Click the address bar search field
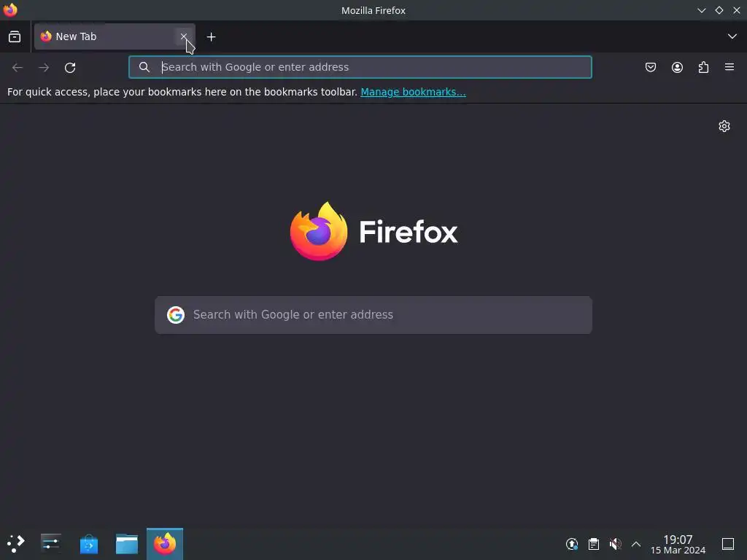Viewport: 747px width, 560px height. coord(360,67)
